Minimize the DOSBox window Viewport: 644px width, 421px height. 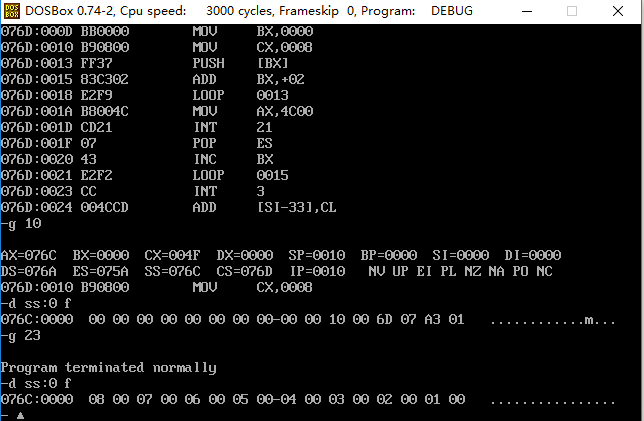pos(527,12)
